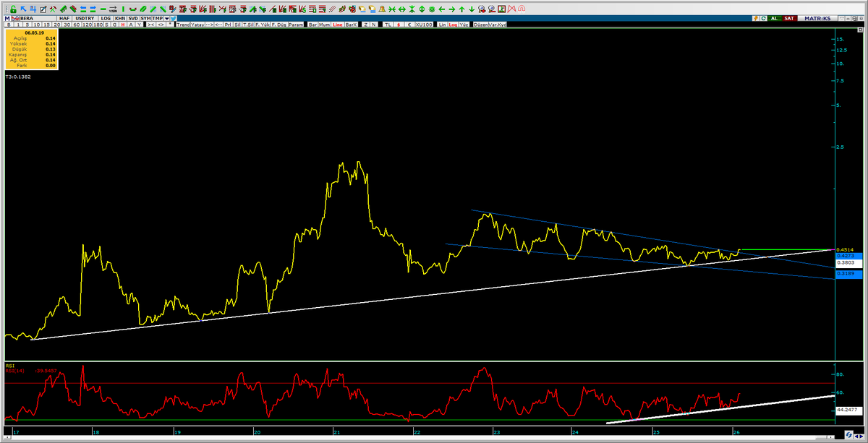Switch to Bar chart type

(x=313, y=25)
